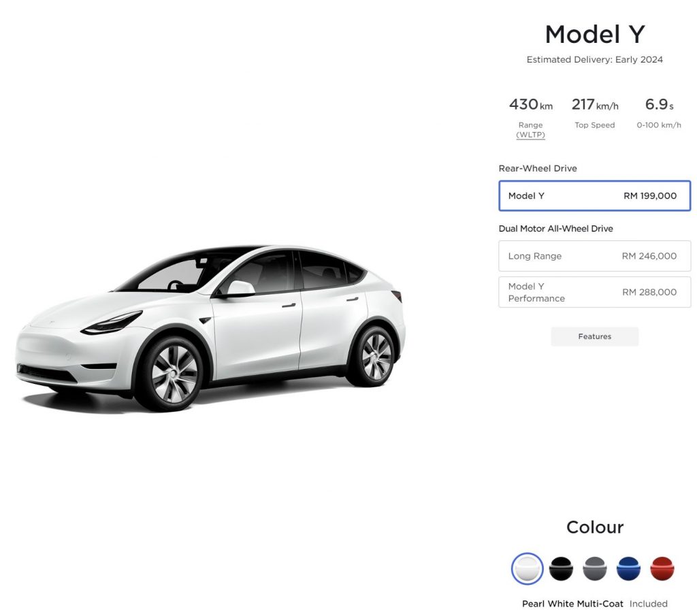Viewport: 697px width, 616px height.
Task: Click the Dual Motor All-Wheel Drive label
Action: [x=555, y=229]
